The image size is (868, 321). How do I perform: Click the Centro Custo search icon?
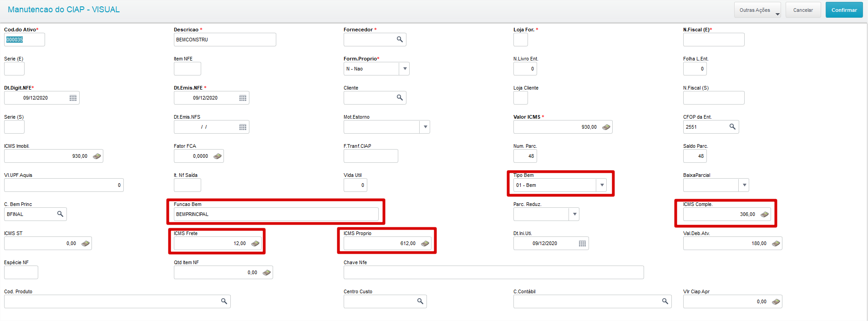tap(420, 301)
